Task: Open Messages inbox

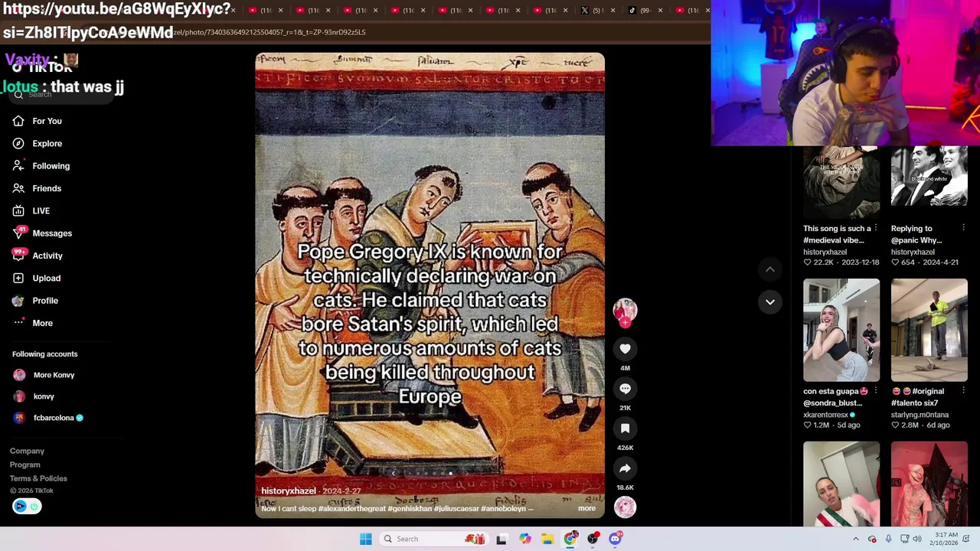Action: pyautogui.click(x=41, y=233)
